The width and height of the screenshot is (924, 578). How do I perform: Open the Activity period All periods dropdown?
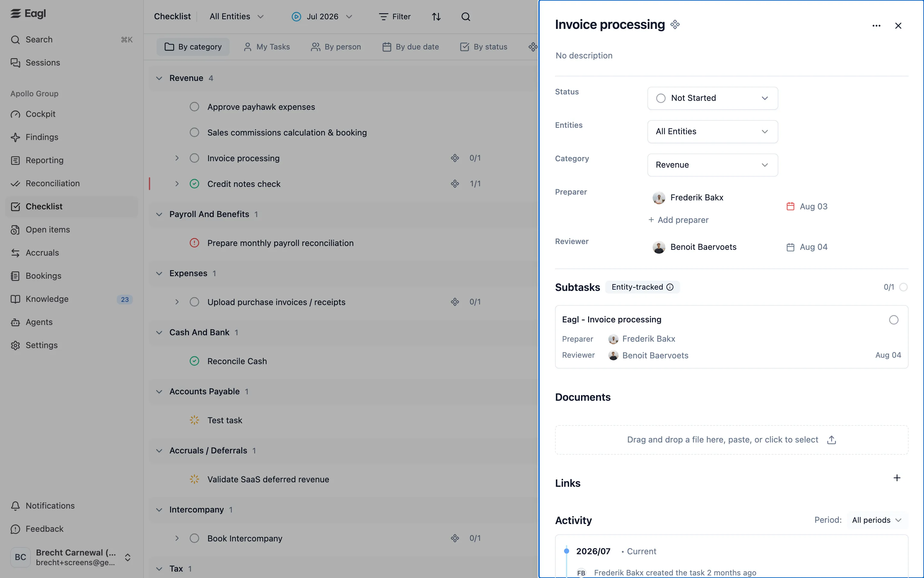[877, 520]
